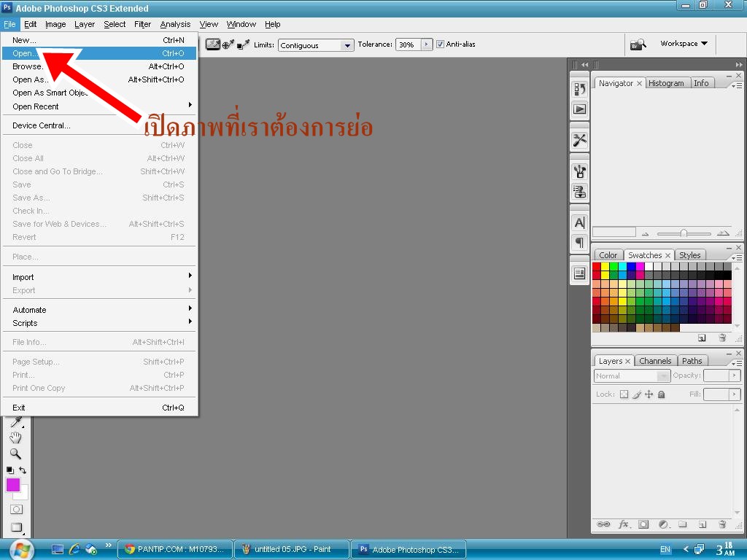Choose Sampling: Continuous eyedropper icon
The height and width of the screenshot is (560, 747).
(213, 44)
